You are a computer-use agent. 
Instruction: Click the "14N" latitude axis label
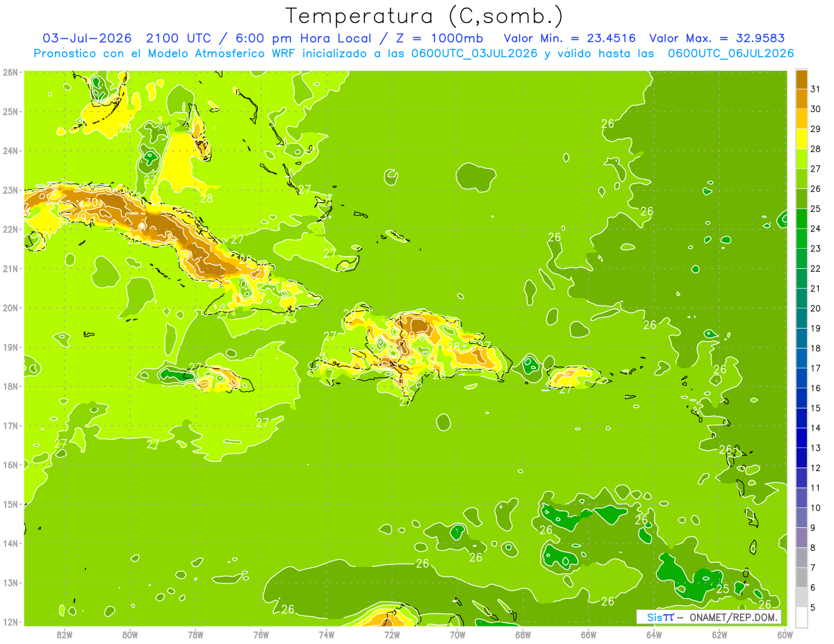click(10, 543)
